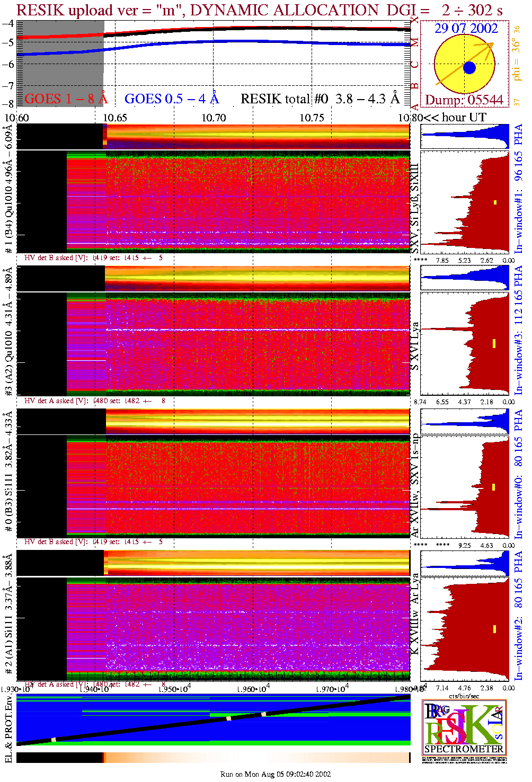
Task: Click the yellow marker in the In-window#3 histogram
Action: [x=494, y=343]
